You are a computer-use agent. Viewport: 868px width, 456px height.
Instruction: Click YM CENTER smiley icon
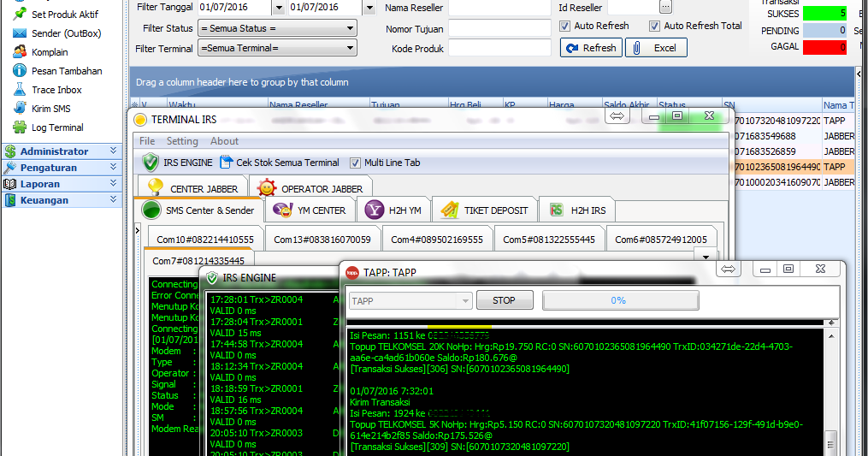(x=283, y=210)
